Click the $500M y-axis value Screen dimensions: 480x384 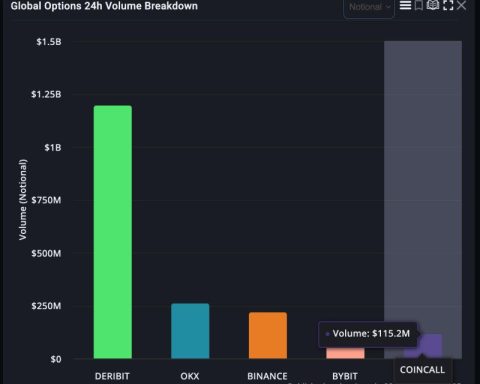pos(46,253)
